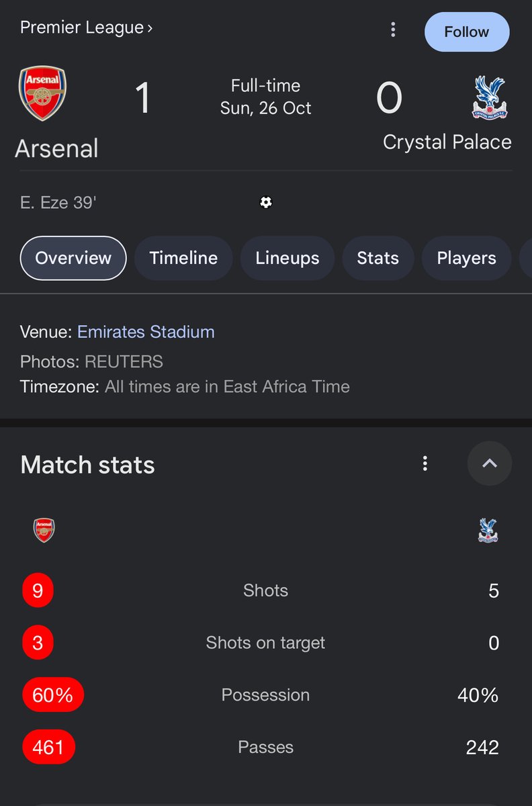The image size is (532, 806).
Task: Click the football goal icon
Action: pyautogui.click(x=266, y=202)
